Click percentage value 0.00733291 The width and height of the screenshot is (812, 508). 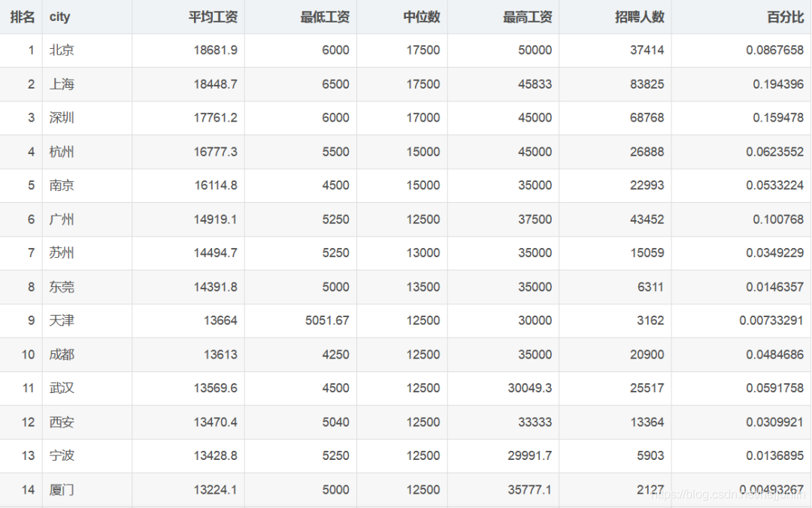coord(771,321)
